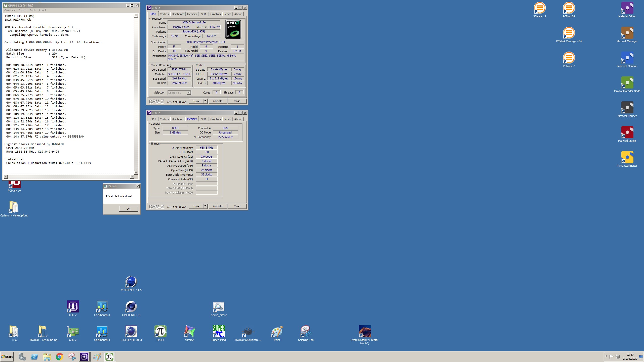The width and height of the screenshot is (644, 362).
Task: Open Chrome from the taskbar
Action: tap(59, 356)
